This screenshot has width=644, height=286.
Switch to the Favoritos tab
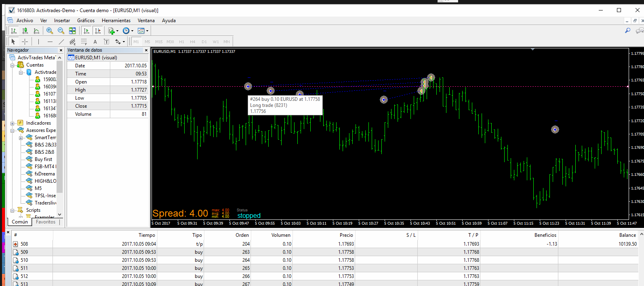click(x=46, y=222)
